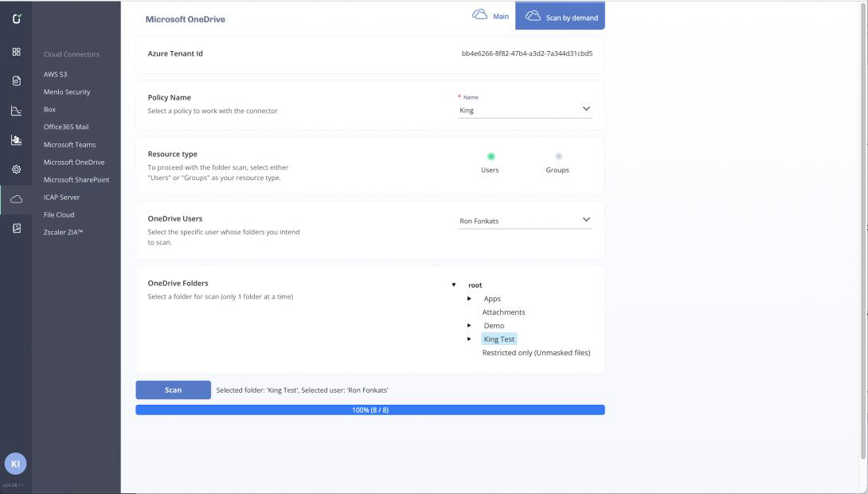Screen dimensions: 868x494
Task: Open the settings gear icon
Action: tap(17, 170)
